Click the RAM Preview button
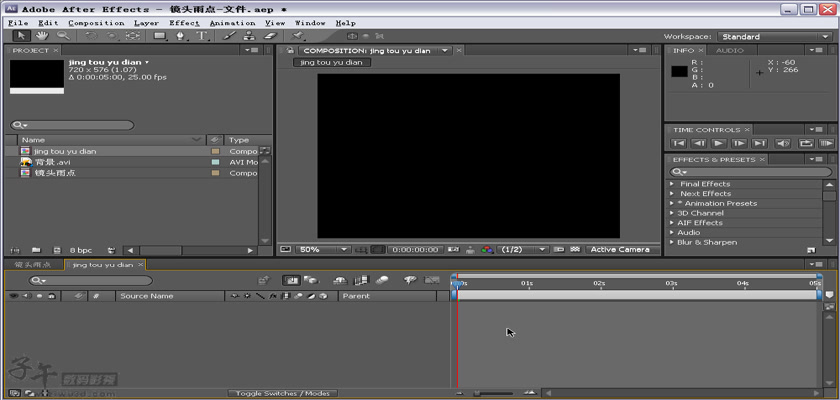Viewport: 840px width, 400px height. point(827,144)
